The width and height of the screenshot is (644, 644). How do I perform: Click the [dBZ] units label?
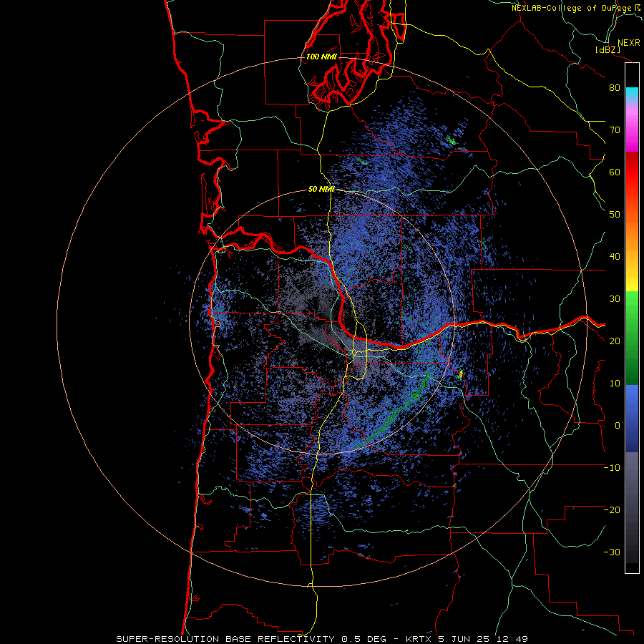[608, 50]
